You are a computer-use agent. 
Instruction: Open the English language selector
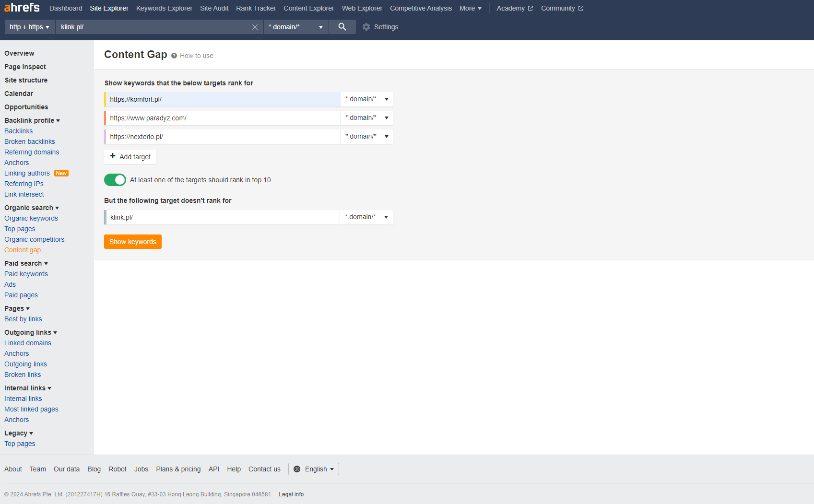314,469
